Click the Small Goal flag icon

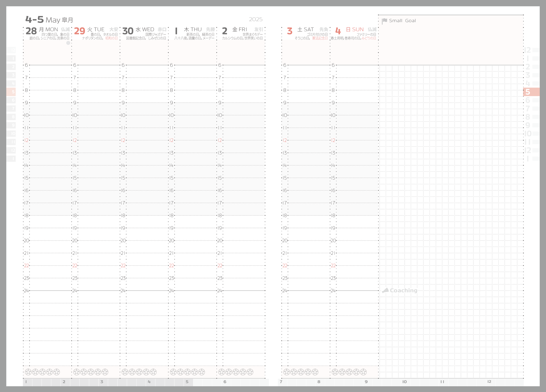[384, 21]
